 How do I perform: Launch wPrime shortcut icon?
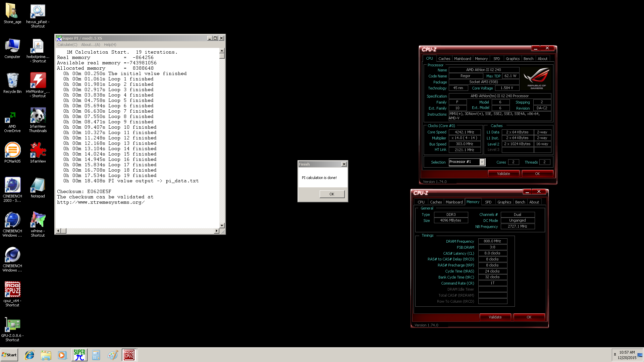pyautogui.click(x=38, y=225)
